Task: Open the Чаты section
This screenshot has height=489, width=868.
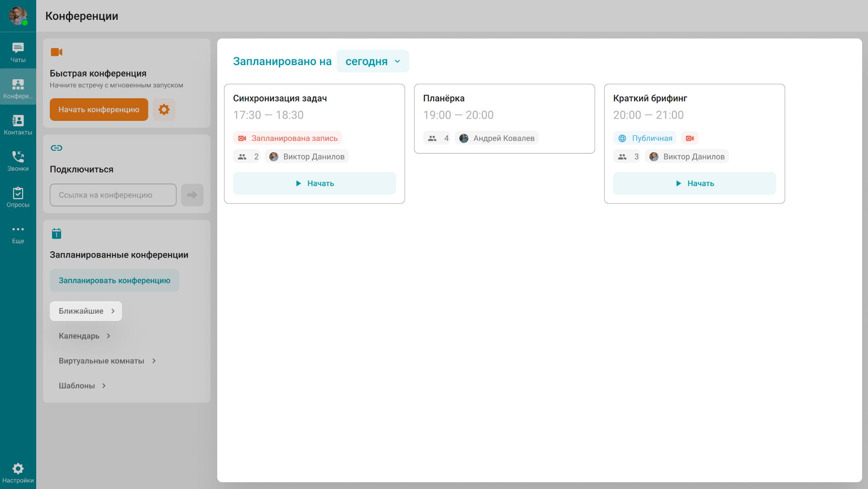Action: (18, 53)
